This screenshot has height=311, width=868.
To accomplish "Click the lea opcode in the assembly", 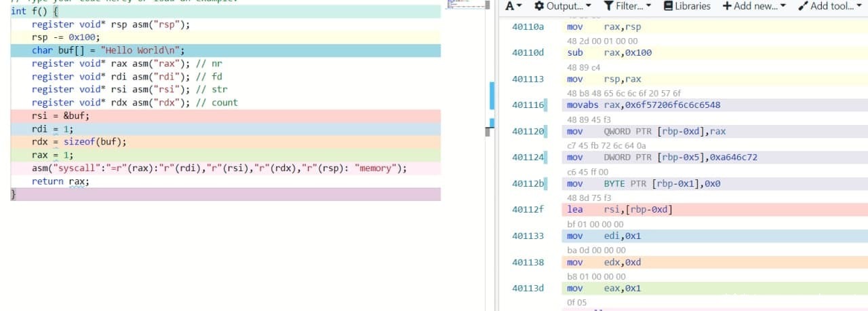I will pos(574,210).
